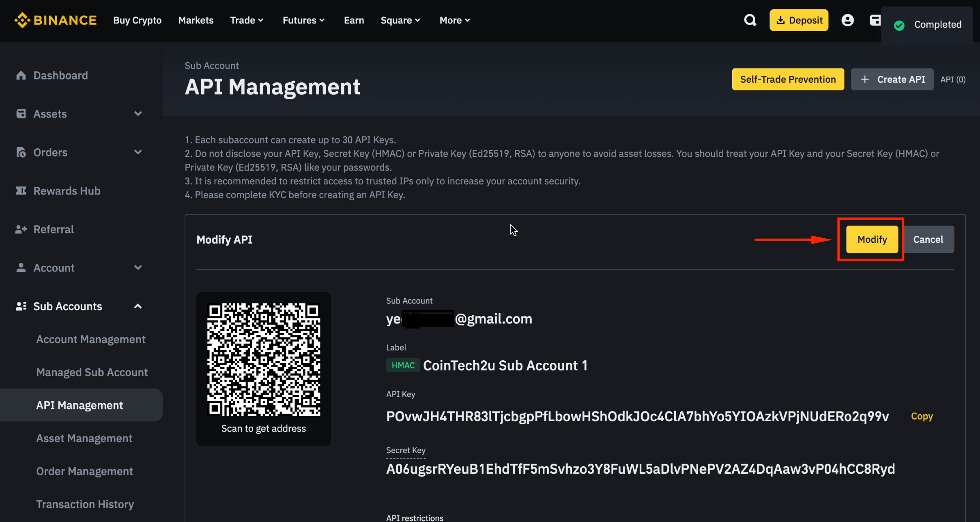
Task: Open Account Management in sidebar
Action: 91,339
